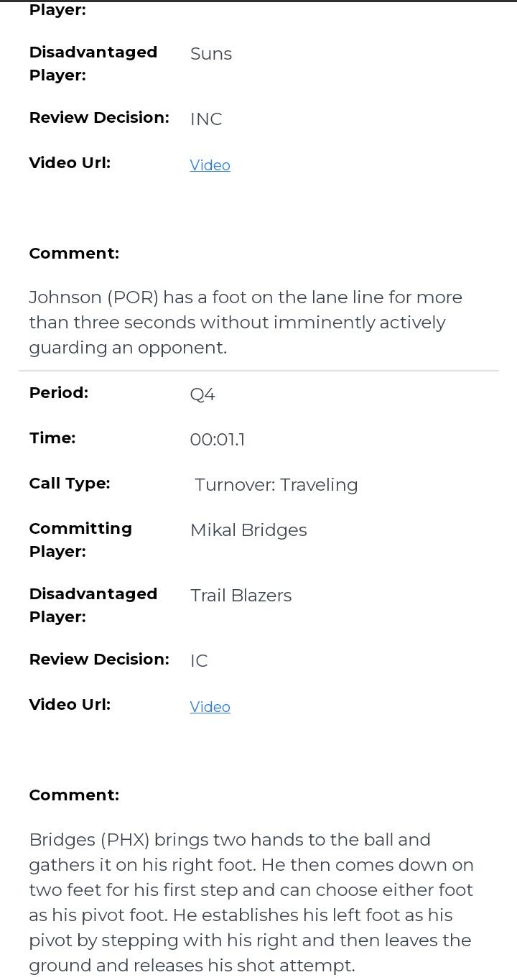Click the Q4 period value

click(202, 394)
